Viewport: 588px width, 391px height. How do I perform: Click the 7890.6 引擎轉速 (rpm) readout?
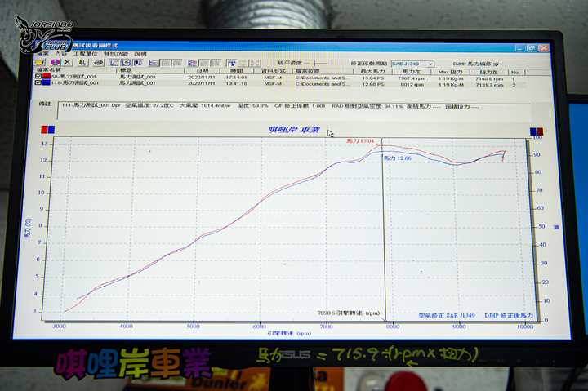tap(349, 313)
